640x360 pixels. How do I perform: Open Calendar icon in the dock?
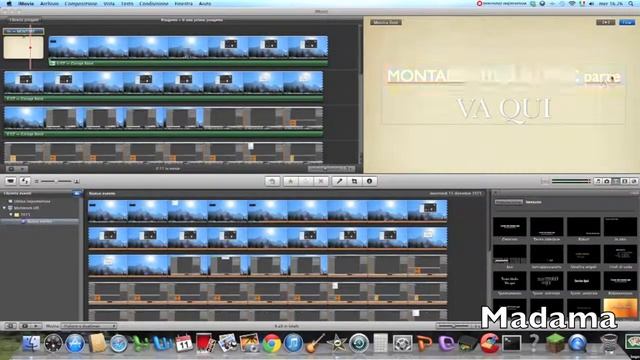(x=184, y=343)
